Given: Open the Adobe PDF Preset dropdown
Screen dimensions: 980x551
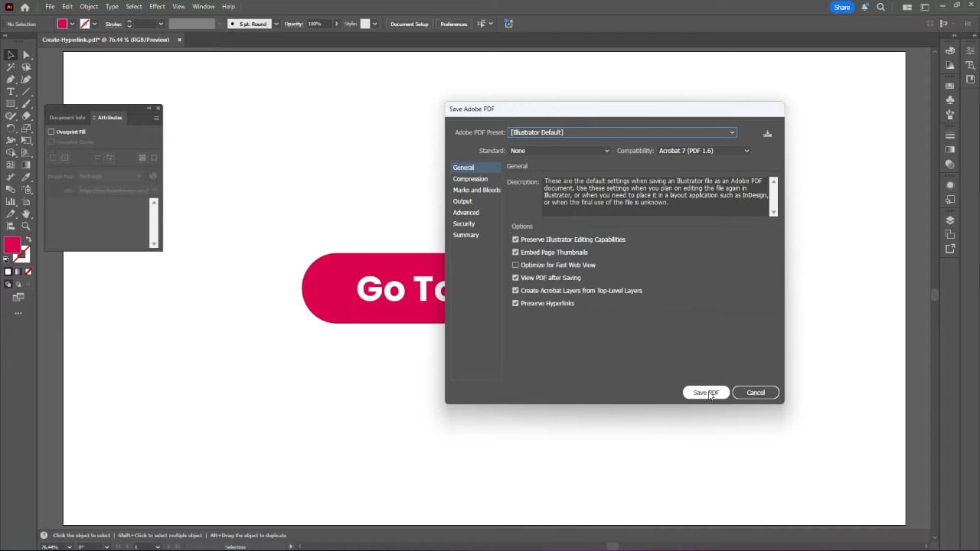Looking at the screenshot, I should pyautogui.click(x=730, y=132).
